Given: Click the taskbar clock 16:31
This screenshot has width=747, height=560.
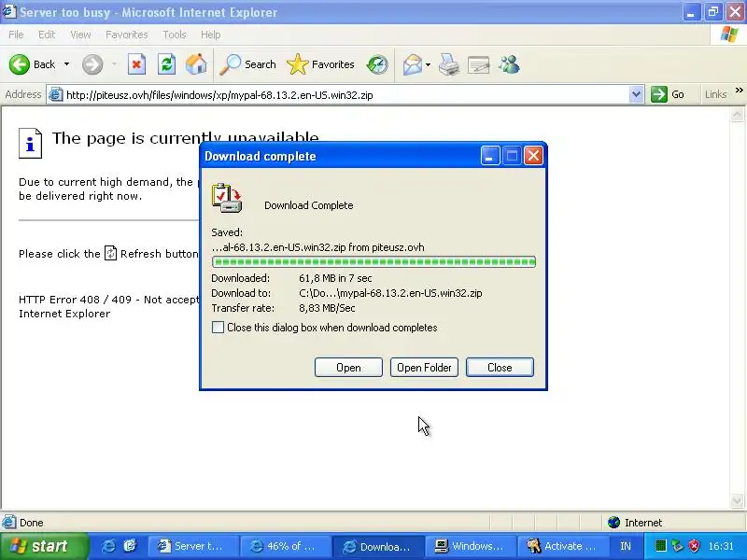Looking at the screenshot, I should tap(721, 546).
